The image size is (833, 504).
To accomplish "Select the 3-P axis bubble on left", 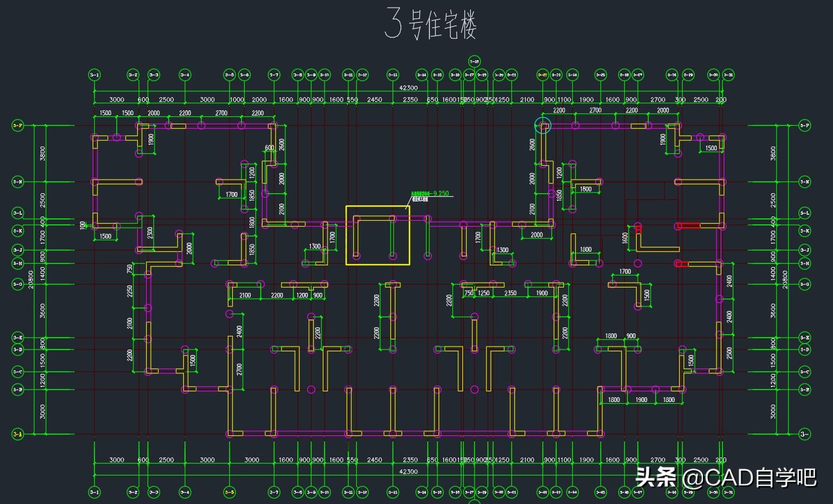I will tap(18, 125).
